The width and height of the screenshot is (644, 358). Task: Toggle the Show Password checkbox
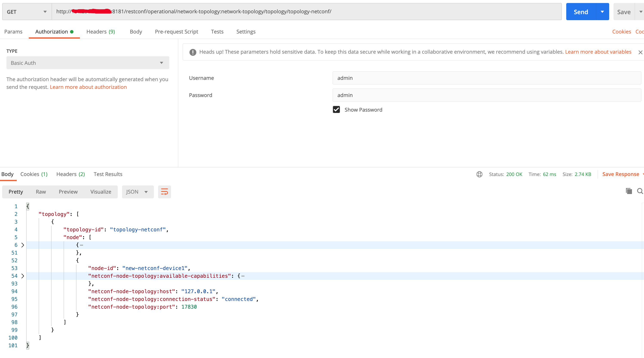pyautogui.click(x=336, y=110)
